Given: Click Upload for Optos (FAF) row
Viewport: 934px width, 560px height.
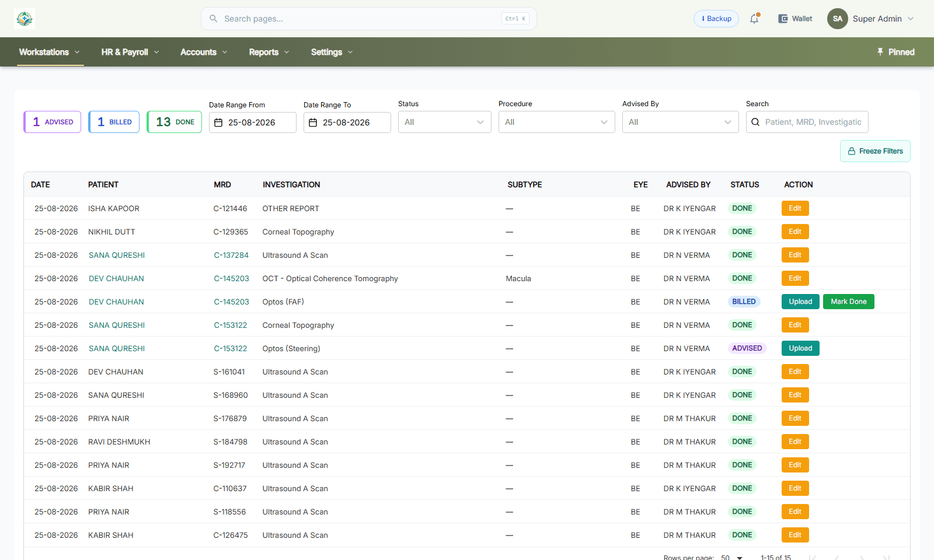Looking at the screenshot, I should (800, 302).
